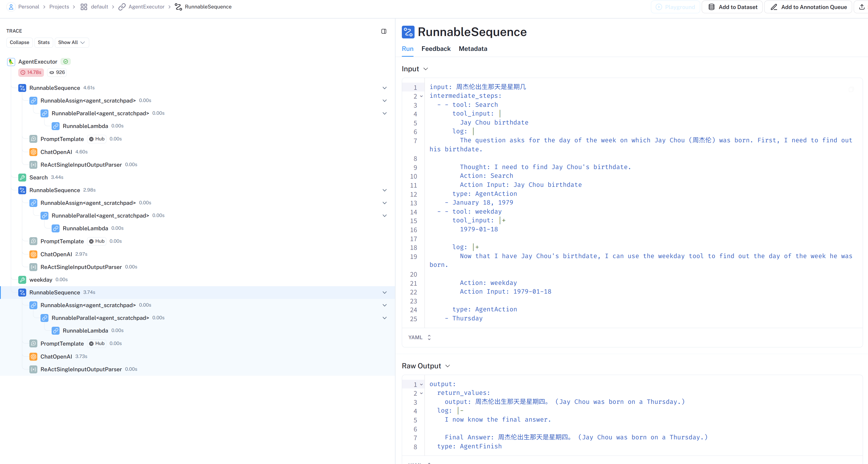Viewport: 868px width, 464px height.
Task: Click the orange ChatOpenAI icon with 4.60s
Action: point(33,152)
